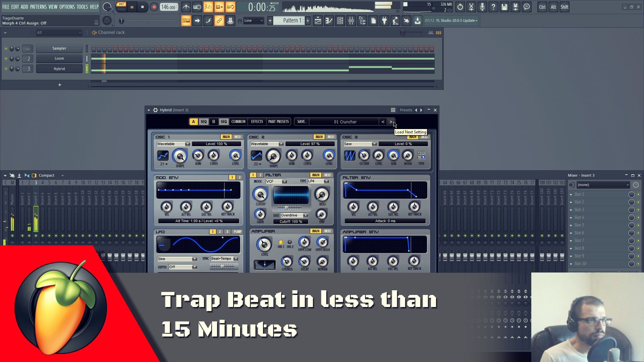This screenshot has width=644, height=362.
Task: Open the snap Line dropdown
Action: [254, 21]
